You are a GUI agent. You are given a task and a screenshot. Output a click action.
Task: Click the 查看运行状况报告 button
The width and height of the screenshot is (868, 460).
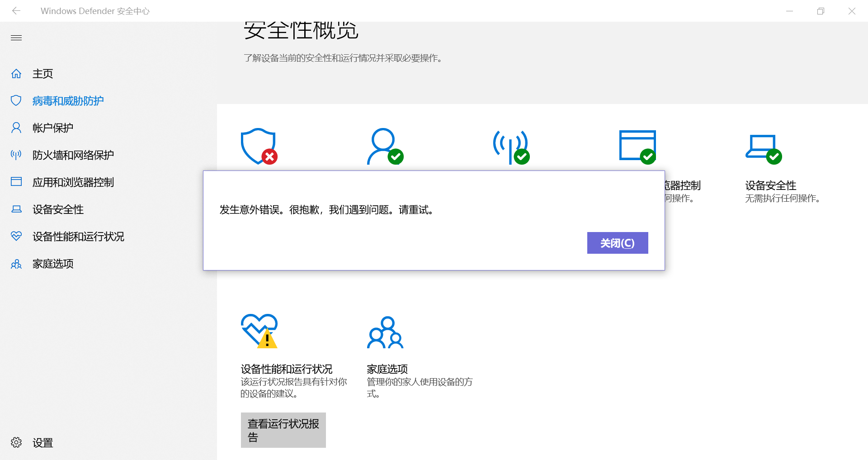click(x=283, y=430)
